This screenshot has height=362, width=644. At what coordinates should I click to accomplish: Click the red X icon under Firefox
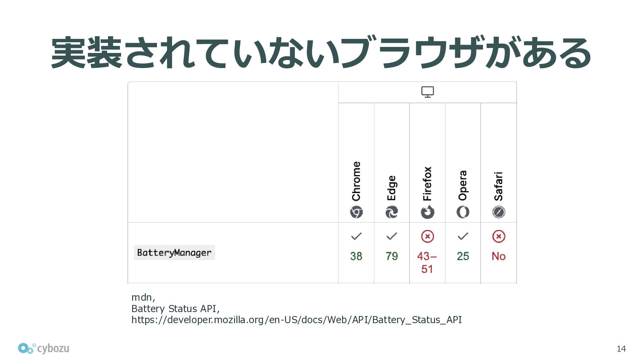pos(427,236)
